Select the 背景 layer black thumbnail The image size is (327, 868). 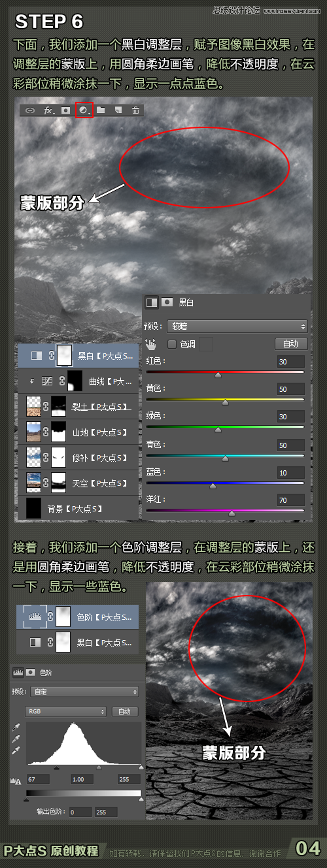point(33,508)
